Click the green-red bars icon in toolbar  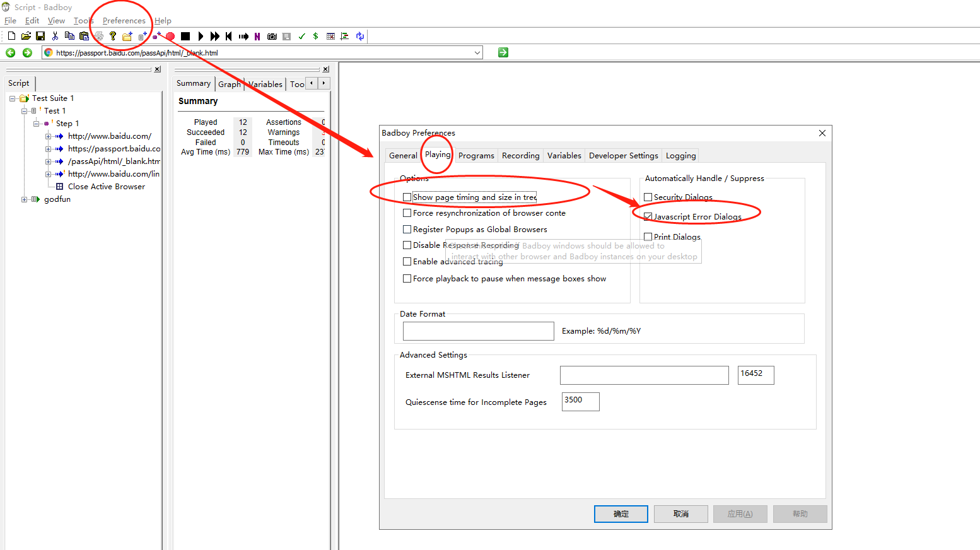(344, 36)
